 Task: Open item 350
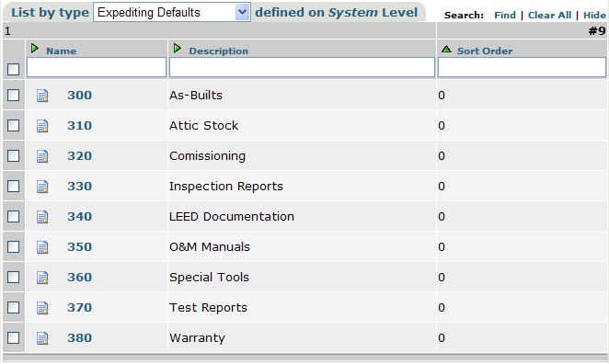[x=80, y=247]
